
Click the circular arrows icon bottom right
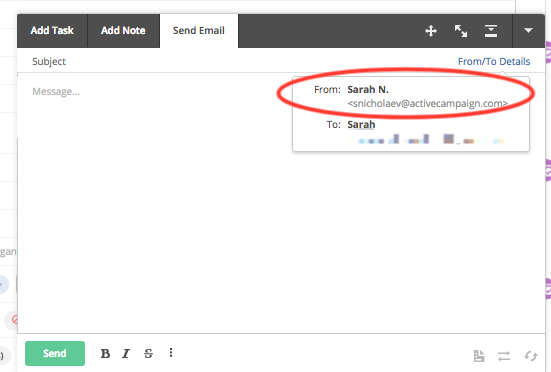(x=531, y=356)
